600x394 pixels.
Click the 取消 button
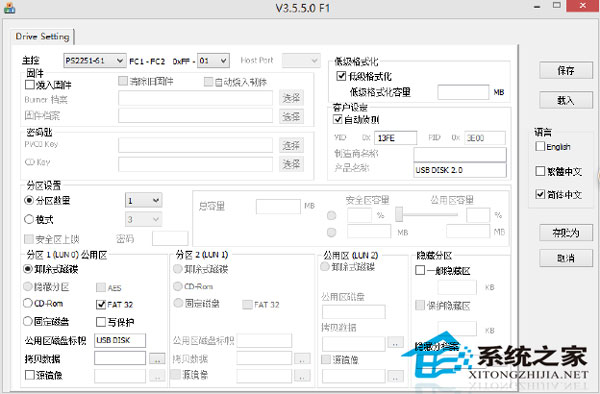click(x=566, y=258)
